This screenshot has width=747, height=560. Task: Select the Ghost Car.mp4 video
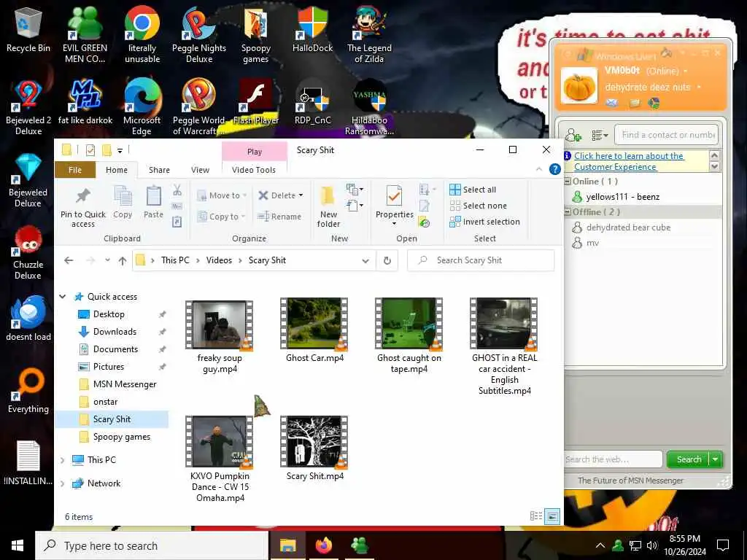tap(314, 330)
